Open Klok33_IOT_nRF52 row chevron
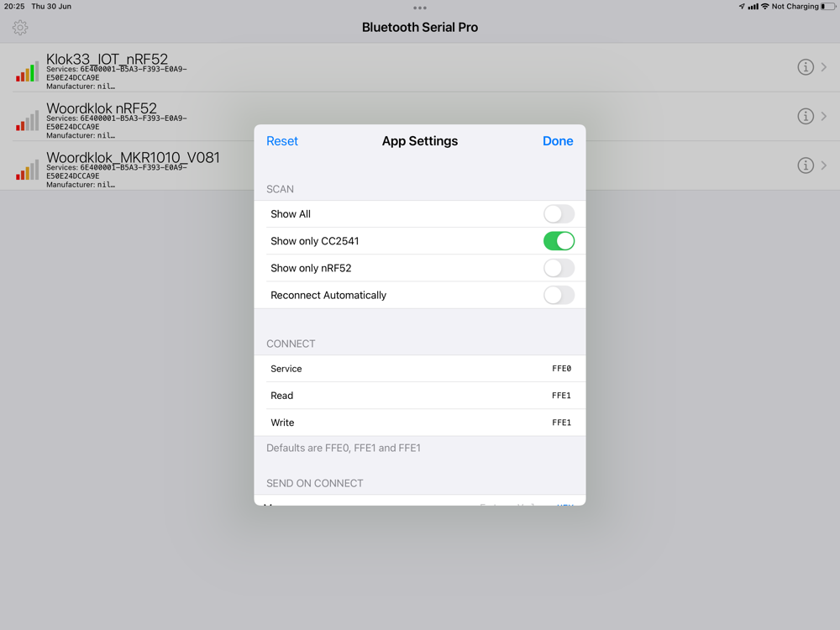This screenshot has height=630, width=840. [824, 67]
